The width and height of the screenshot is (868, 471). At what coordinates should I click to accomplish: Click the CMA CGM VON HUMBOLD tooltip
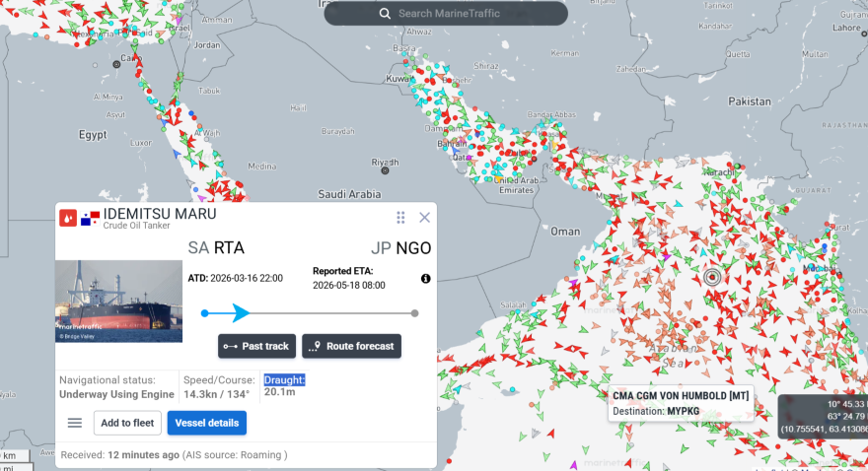(x=681, y=403)
